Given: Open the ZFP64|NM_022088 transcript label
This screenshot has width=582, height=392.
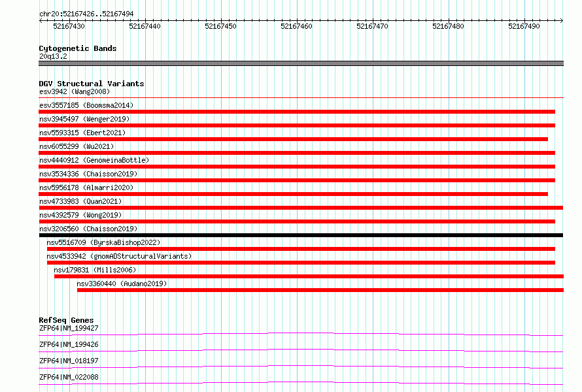Looking at the screenshot, I should [69, 377].
